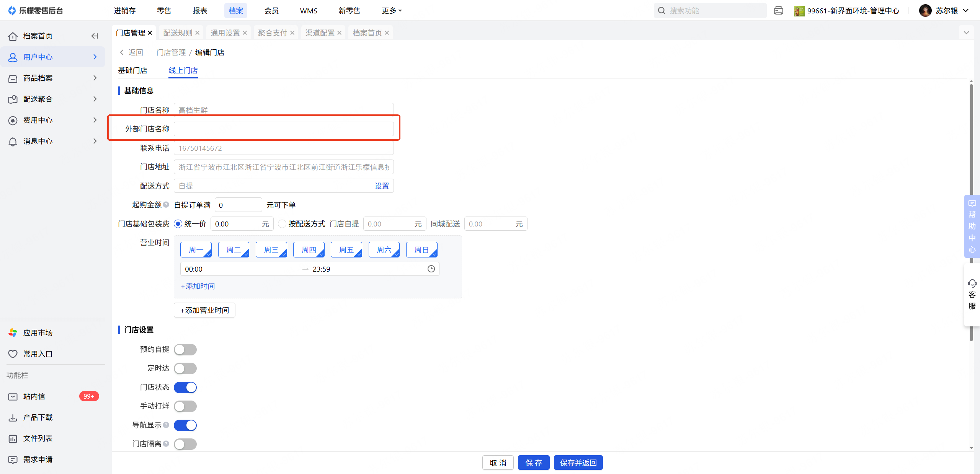Open 客服 headset support icon

[x=972, y=283]
